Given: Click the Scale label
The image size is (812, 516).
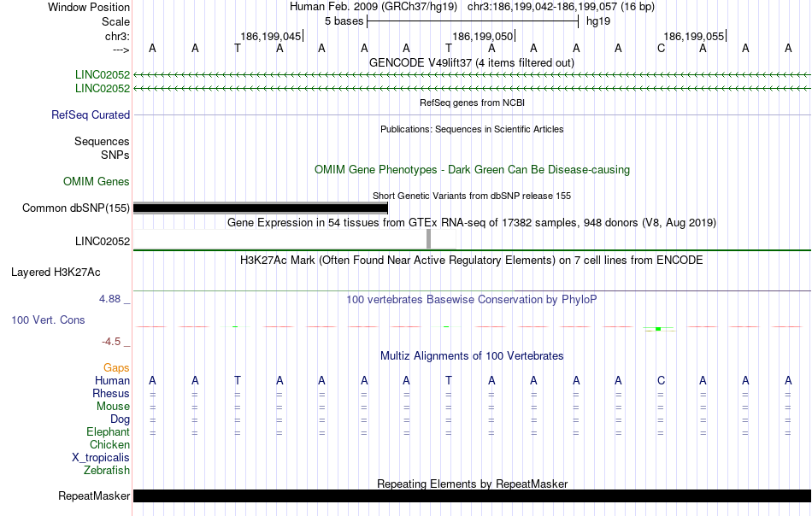Looking at the screenshot, I should point(115,21).
